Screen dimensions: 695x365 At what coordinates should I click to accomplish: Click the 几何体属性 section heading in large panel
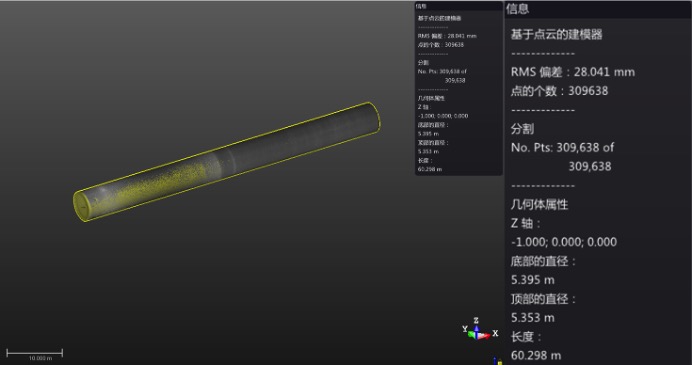tap(539, 204)
